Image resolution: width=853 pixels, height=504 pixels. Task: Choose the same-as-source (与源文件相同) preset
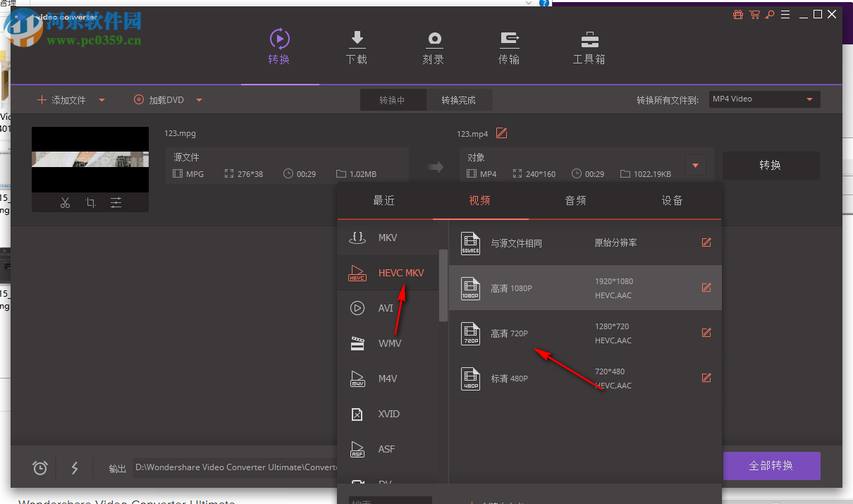click(585, 242)
